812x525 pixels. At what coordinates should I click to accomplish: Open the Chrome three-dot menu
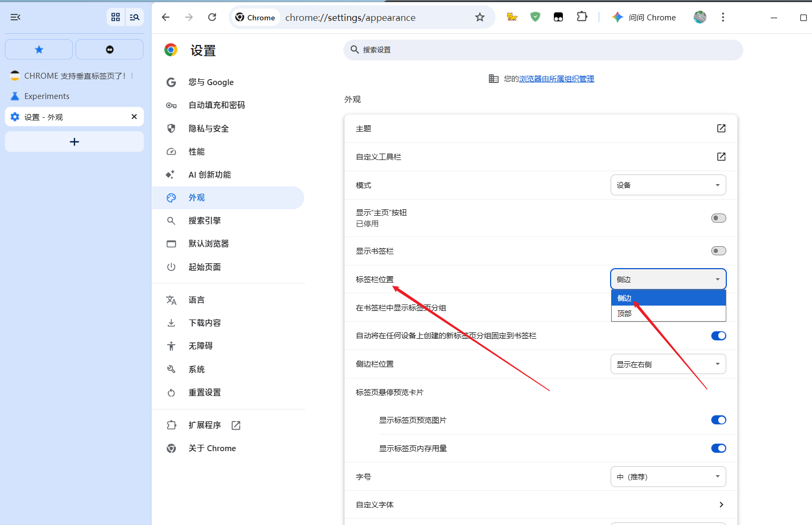(x=723, y=18)
